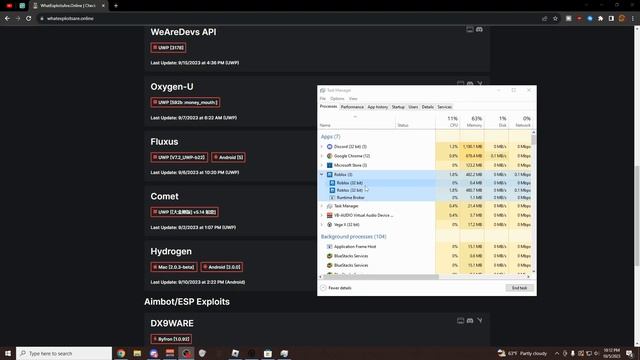Show hidden system tray icons
640x360 pixels.
557,353
